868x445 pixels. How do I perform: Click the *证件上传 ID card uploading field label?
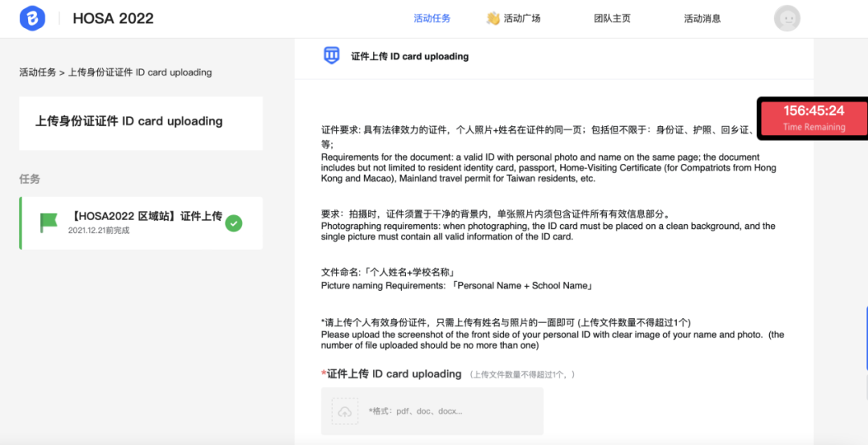point(391,374)
